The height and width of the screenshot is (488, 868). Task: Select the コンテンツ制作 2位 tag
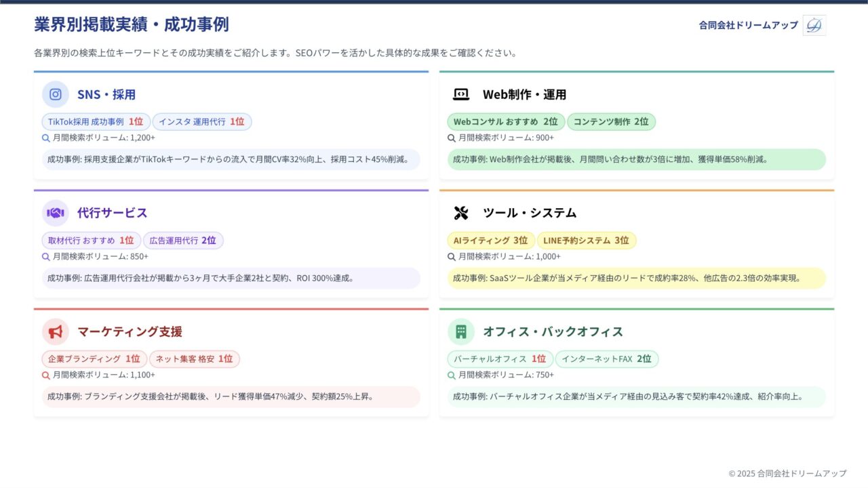611,122
